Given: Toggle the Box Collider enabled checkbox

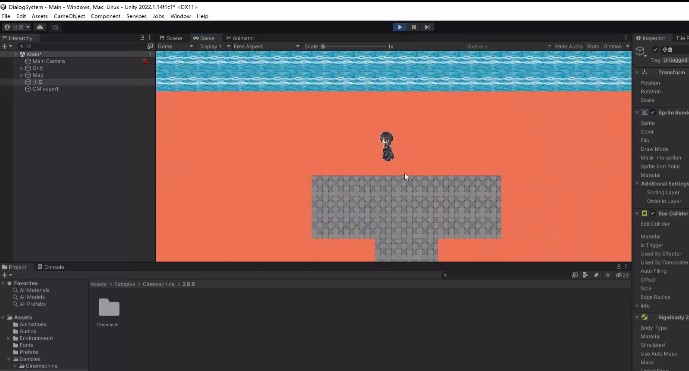Looking at the screenshot, I should [x=653, y=214].
